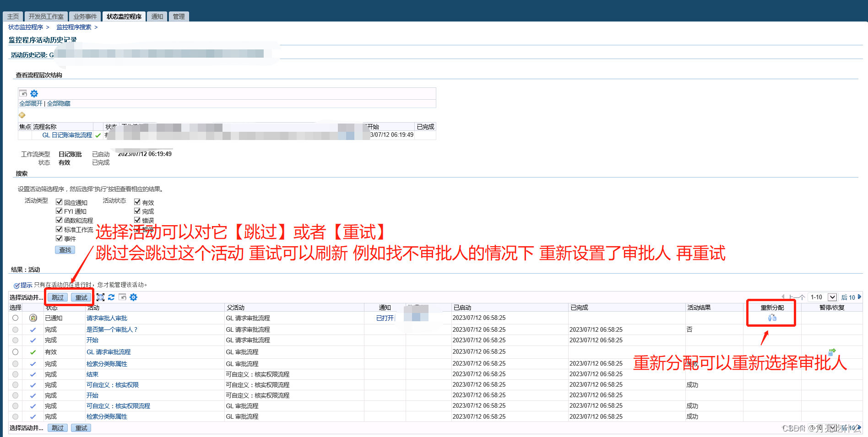Image resolution: width=868 pixels, height=437 pixels.
Task: Select radio button for GL 请求审批流程 row
Action: 16,352
